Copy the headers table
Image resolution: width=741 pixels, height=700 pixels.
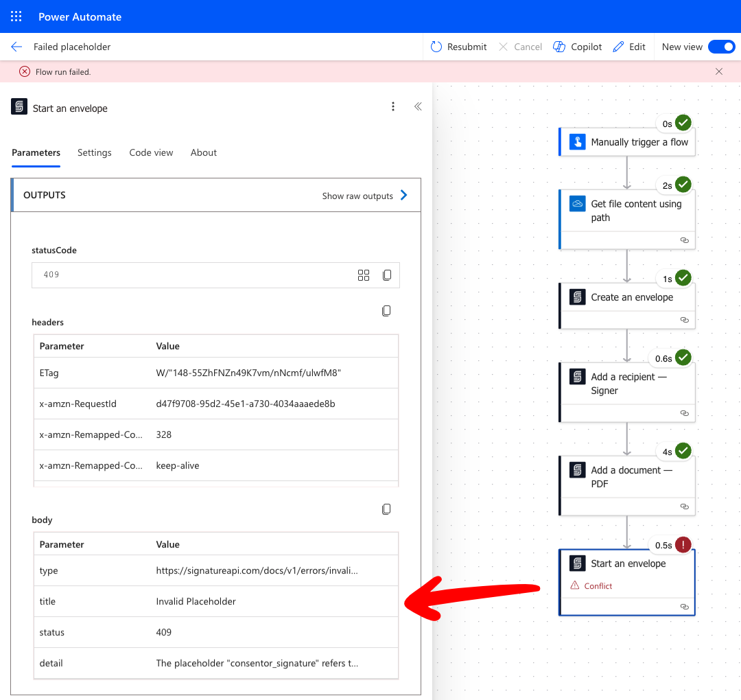click(x=386, y=311)
